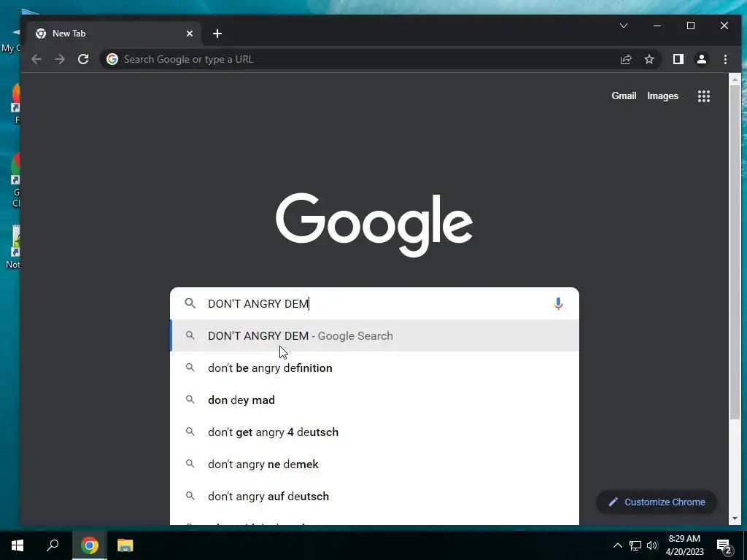Click the Customize Chrome button
The height and width of the screenshot is (560, 747).
pos(657,502)
